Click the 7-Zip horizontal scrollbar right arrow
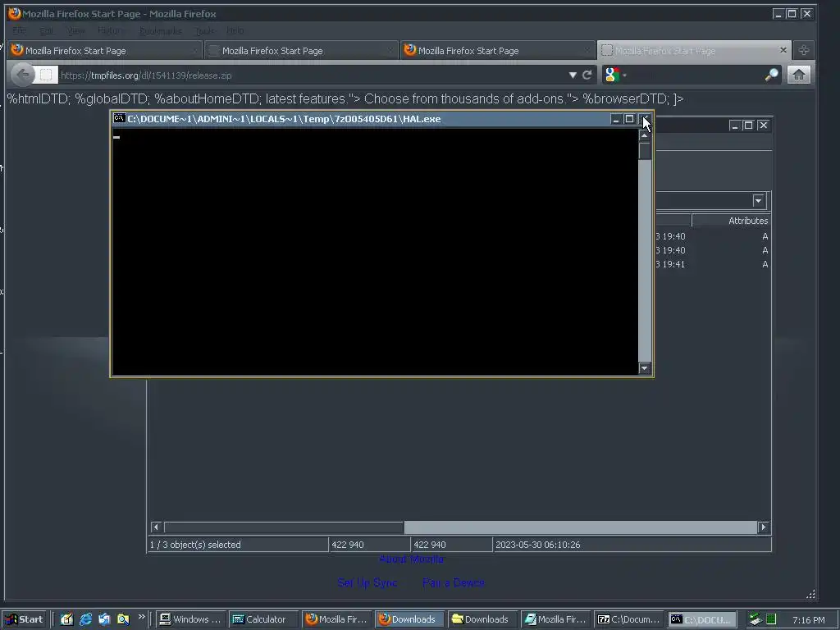 [x=764, y=527]
